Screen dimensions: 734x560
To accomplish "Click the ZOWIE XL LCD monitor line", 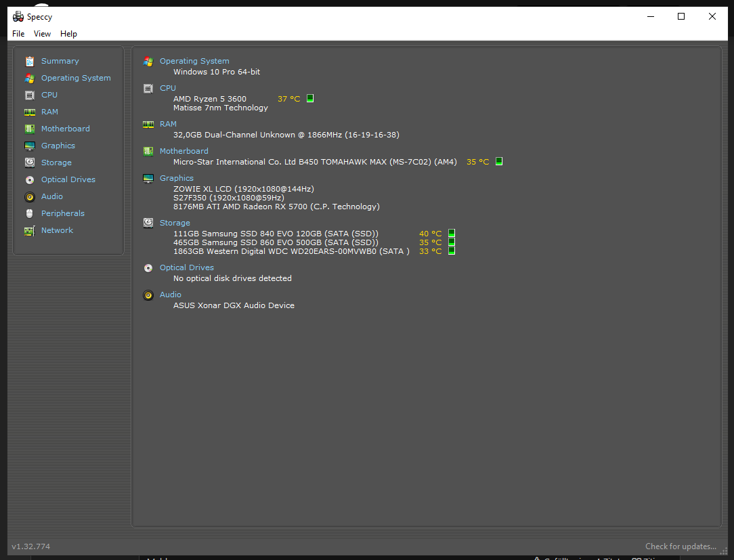I will coord(244,189).
